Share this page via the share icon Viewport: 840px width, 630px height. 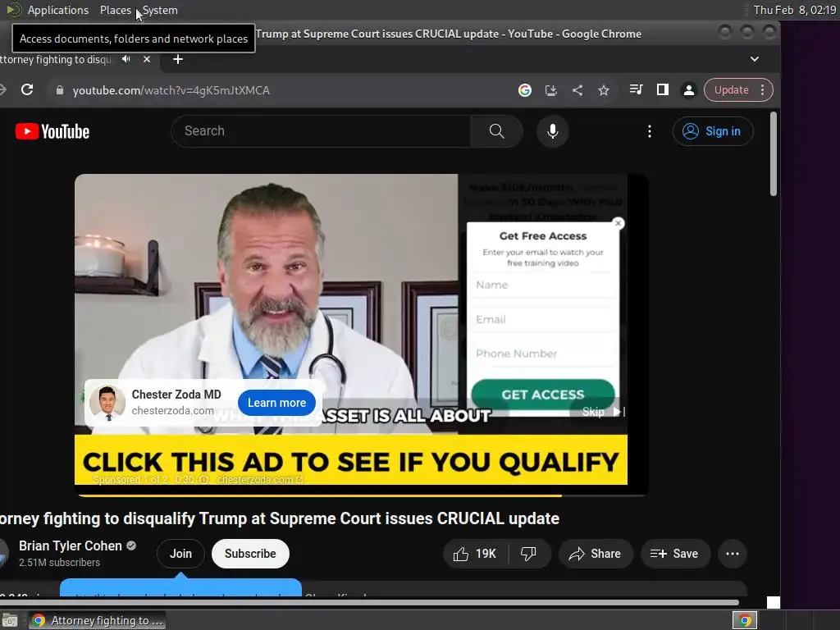click(577, 90)
